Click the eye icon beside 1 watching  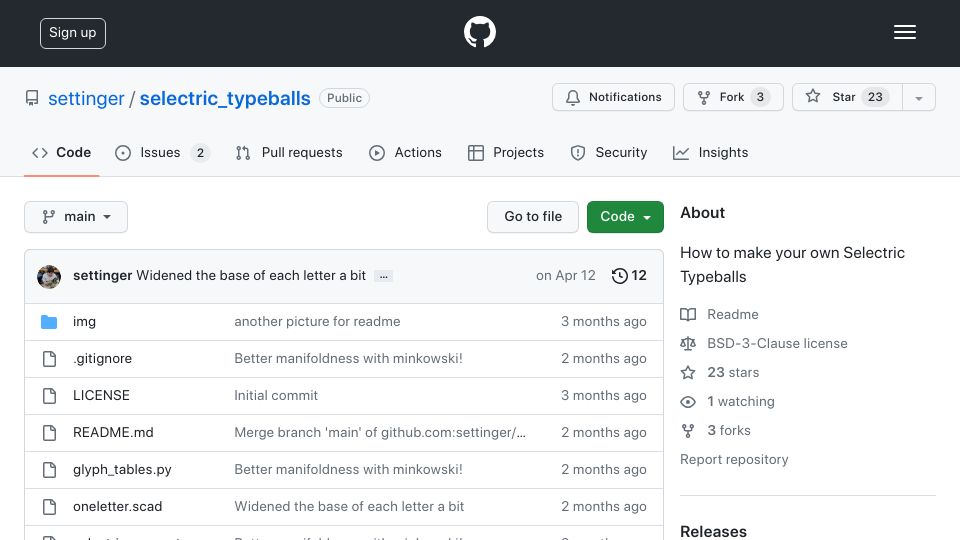[688, 402]
